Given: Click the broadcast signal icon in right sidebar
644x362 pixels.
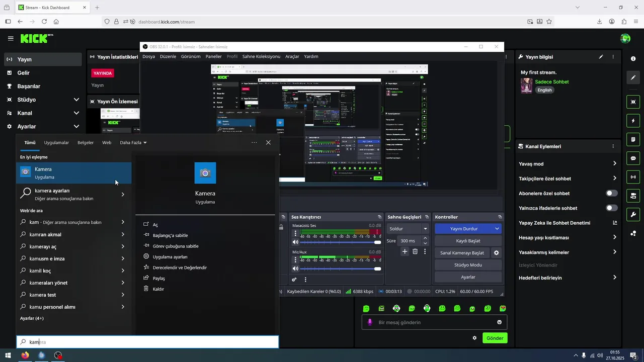Looking at the screenshot, I should [633, 176].
